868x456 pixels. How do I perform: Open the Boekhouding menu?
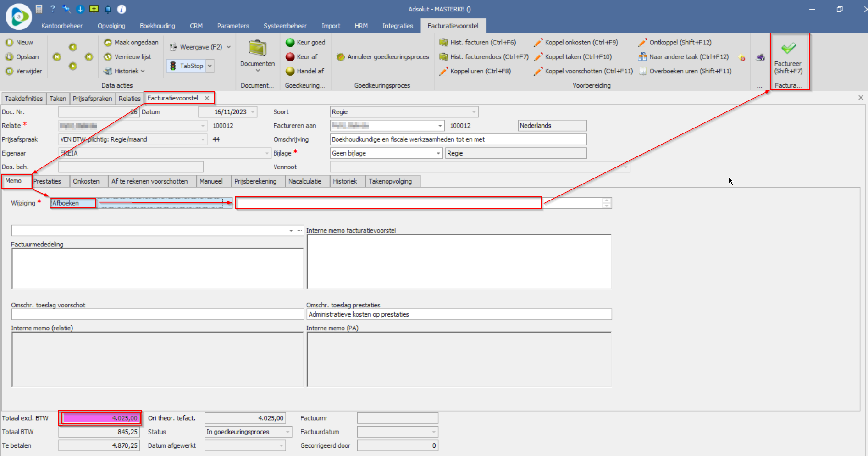coord(157,26)
